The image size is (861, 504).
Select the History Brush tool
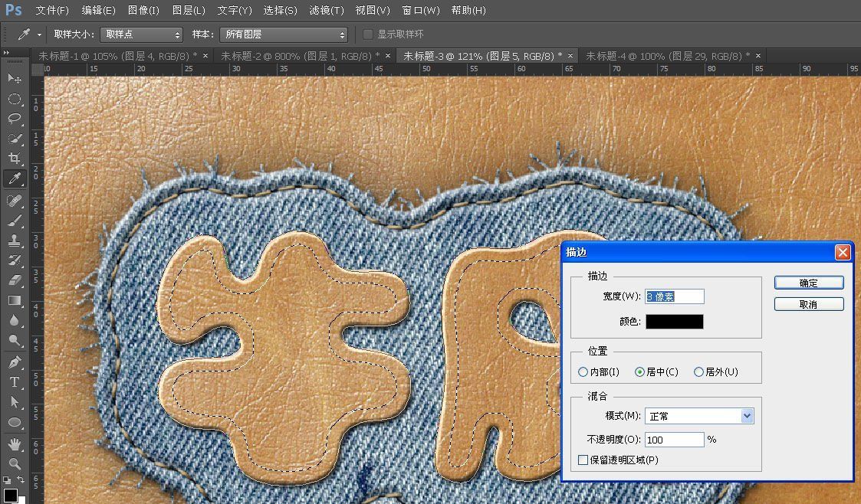[x=15, y=260]
